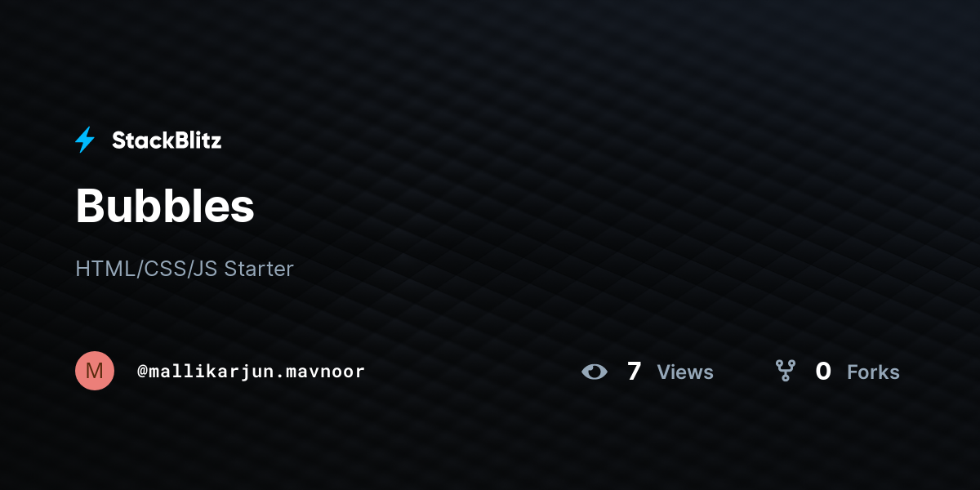The image size is (980, 490).
Task: Open the salmon M user avatar
Action: point(95,371)
